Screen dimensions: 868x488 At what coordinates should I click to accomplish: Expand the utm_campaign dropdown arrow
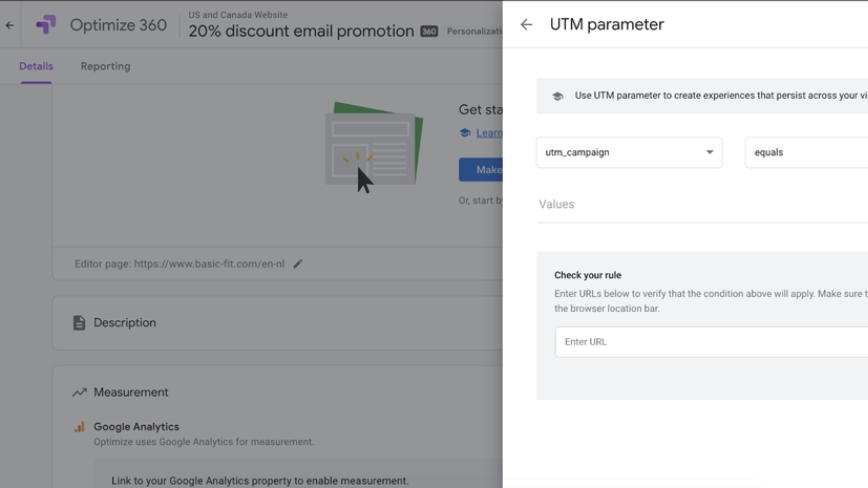click(x=710, y=152)
